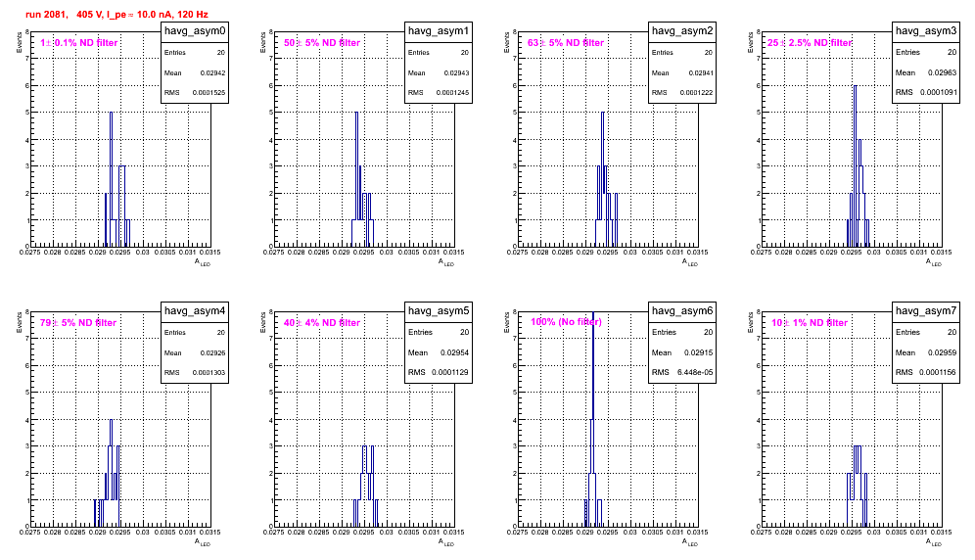Click the A_LED axis label under havg_asym7 plot
Image resolution: width=975 pixels, height=560 pixels.
[934, 542]
